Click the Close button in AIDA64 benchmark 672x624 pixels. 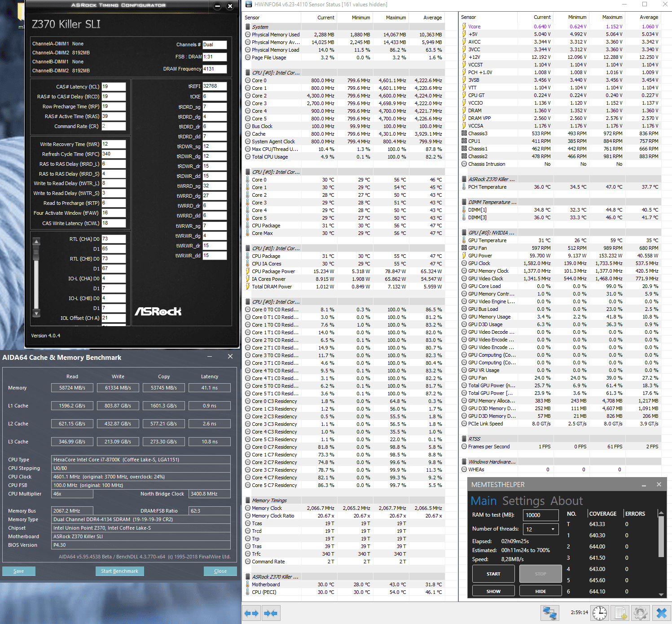click(x=220, y=571)
